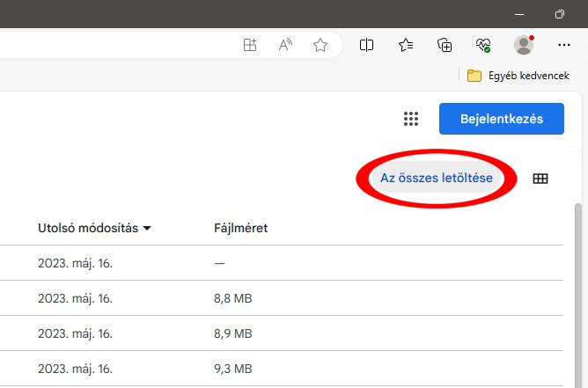The image size is (588, 388).
Task: Open Settings and more menu
Action: coord(564,45)
